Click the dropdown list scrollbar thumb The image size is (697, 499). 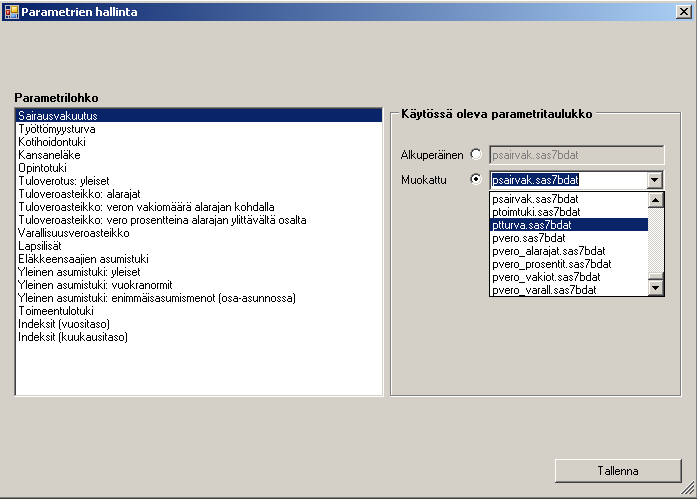[656, 276]
